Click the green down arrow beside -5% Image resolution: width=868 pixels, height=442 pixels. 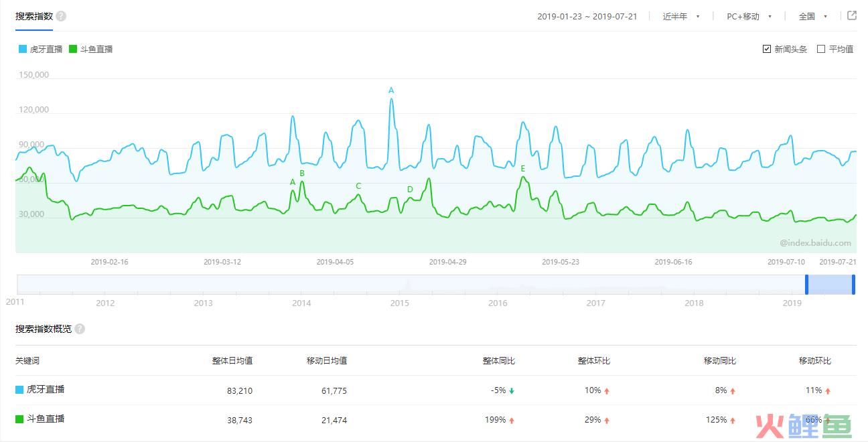pyautogui.click(x=512, y=390)
